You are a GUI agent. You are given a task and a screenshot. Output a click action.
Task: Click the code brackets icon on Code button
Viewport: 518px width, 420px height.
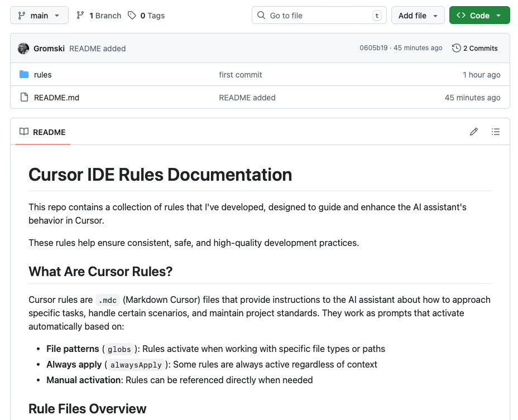tap(461, 15)
